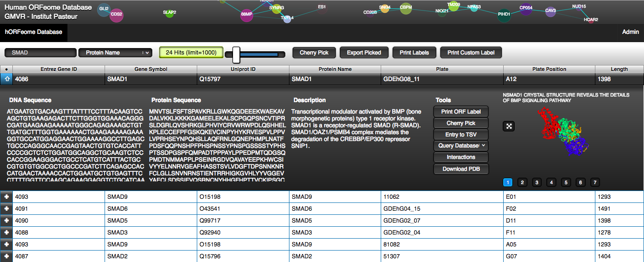Switch to structure page 2
Screen dimensions: 644x262
(x=522, y=182)
